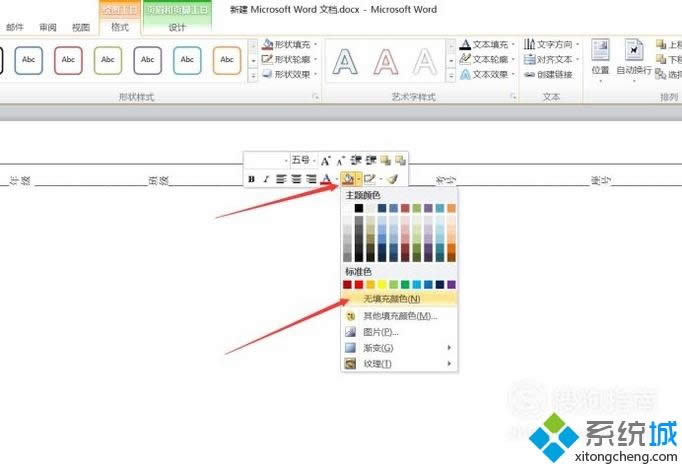The width and height of the screenshot is (682, 467).
Task: Choose the pink outlined WordArt A style
Action: coord(385,62)
